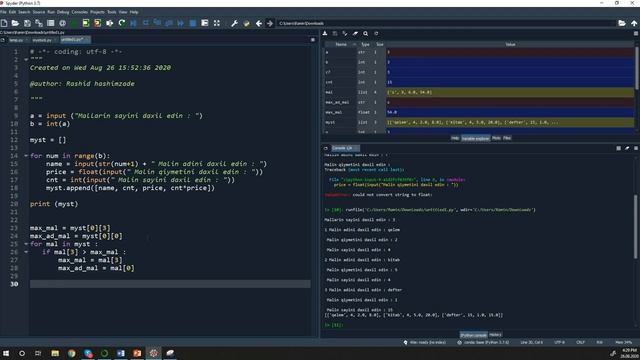
Task: Toggle fullscreen mode icon
Action: (x=217, y=23)
